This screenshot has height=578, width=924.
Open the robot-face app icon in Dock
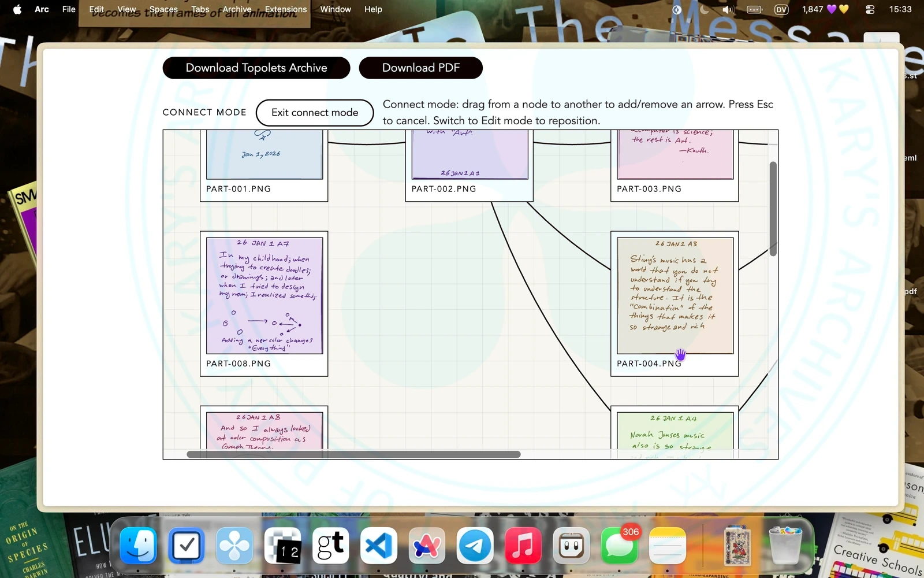tap(571, 546)
